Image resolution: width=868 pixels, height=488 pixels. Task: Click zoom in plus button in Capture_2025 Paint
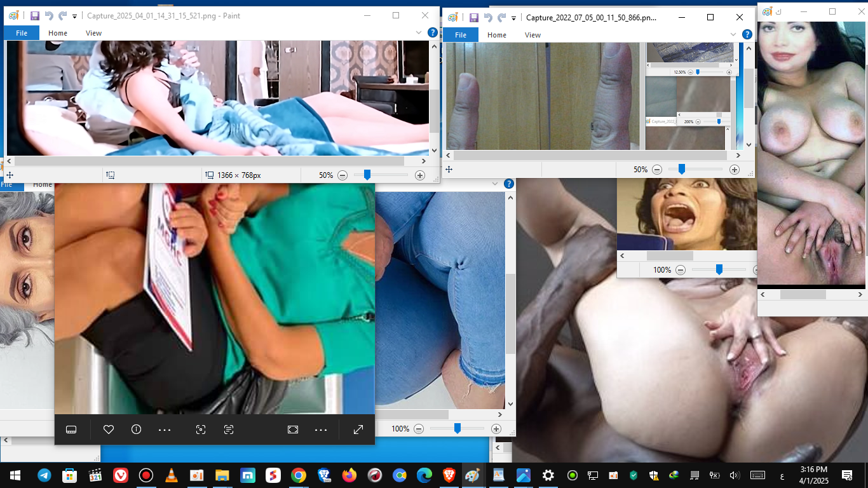tap(420, 175)
